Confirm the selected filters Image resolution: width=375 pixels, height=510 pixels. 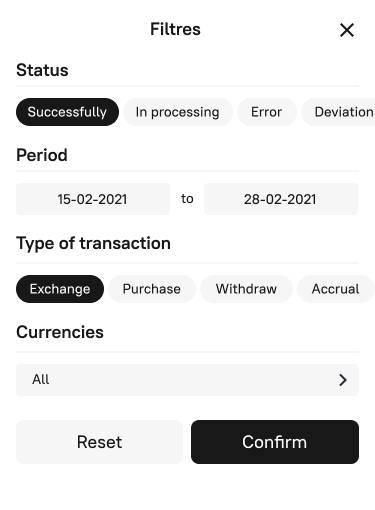tap(275, 442)
